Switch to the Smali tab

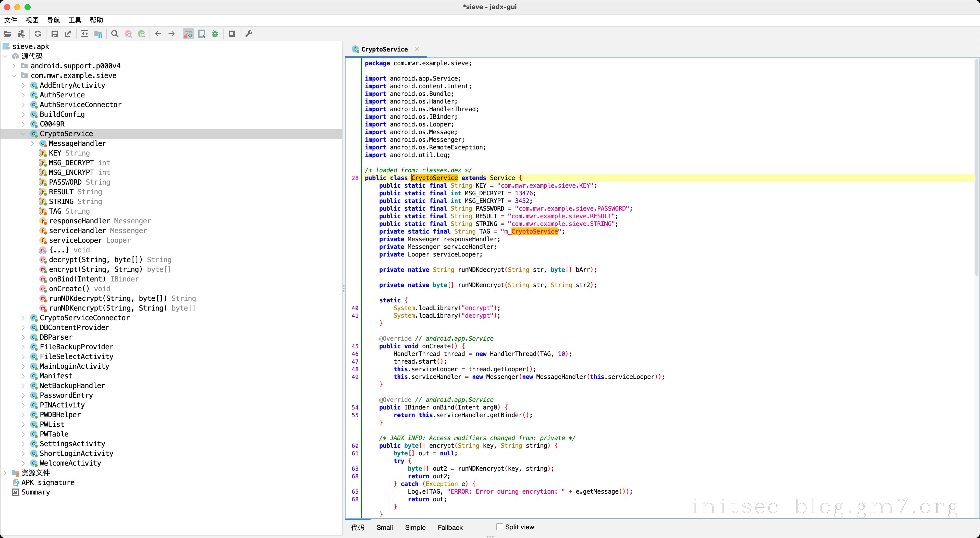tap(384, 527)
